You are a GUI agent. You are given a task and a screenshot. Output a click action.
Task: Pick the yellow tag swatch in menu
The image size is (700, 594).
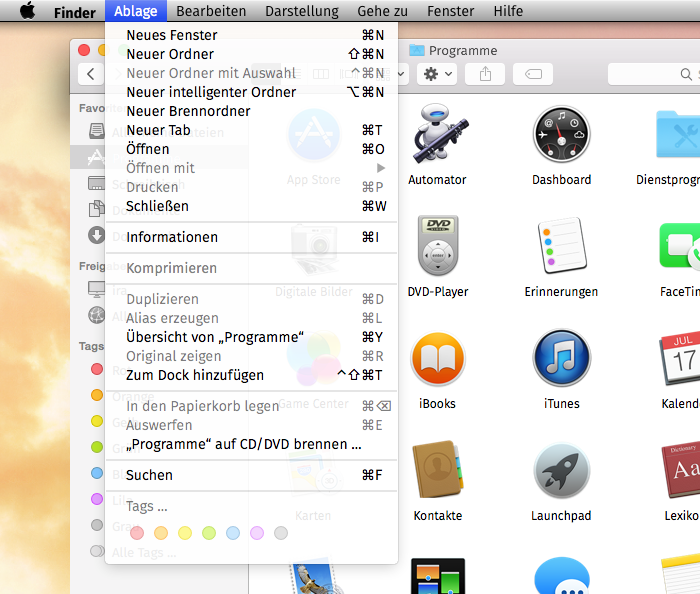pos(185,532)
